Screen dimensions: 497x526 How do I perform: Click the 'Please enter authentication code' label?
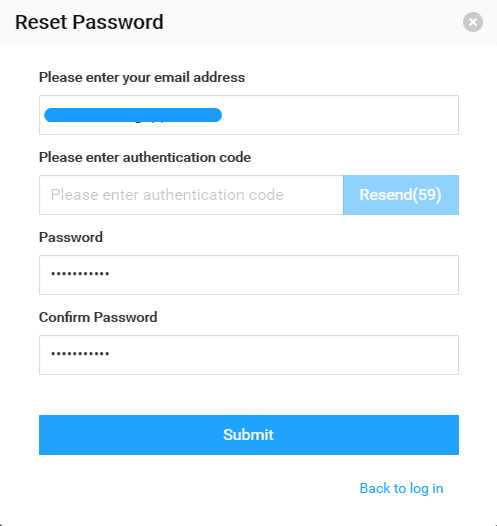point(145,157)
